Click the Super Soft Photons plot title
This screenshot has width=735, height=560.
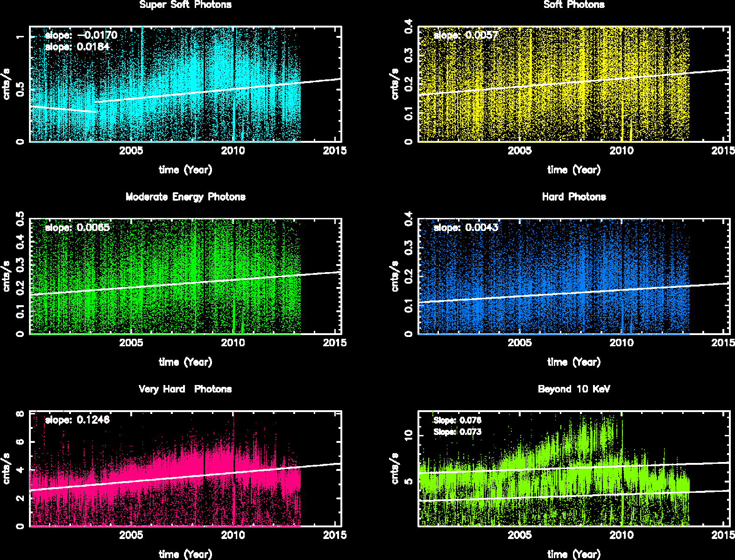point(185,5)
